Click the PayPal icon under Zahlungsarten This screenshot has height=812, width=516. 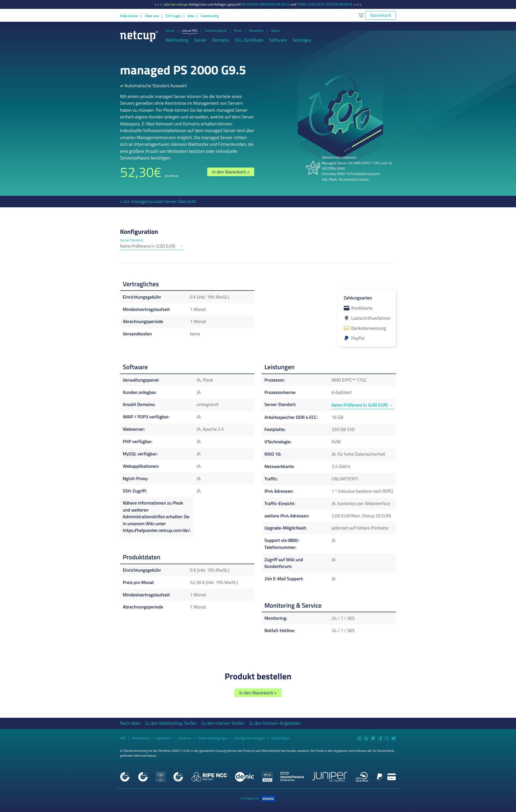[x=346, y=338]
